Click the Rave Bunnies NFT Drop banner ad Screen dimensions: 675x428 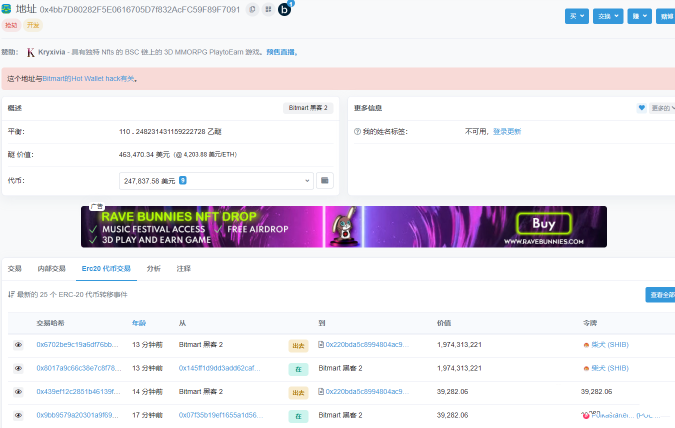pyautogui.click(x=344, y=227)
